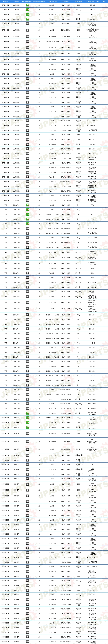Select the '02.2002 -> 06.2006' production years cell
Viewport: 108px width, 644px height.
(x=52, y=42)
